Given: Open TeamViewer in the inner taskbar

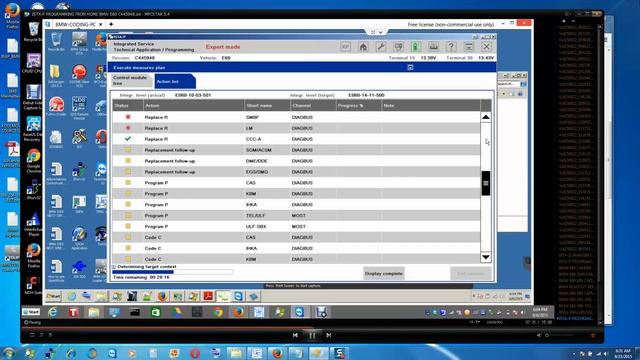Looking at the screenshot, I should pyautogui.click(x=300, y=313).
